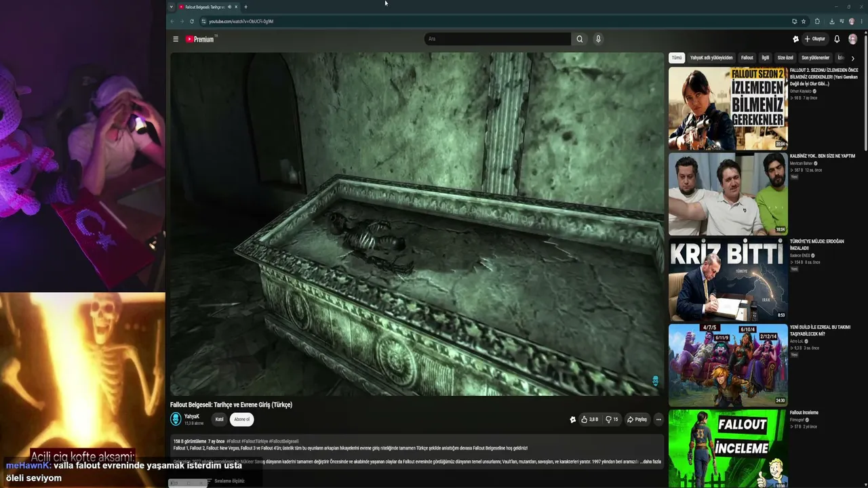The image size is (868, 488).
Task: Open the browser three-dot menu
Action: click(x=861, y=22)
